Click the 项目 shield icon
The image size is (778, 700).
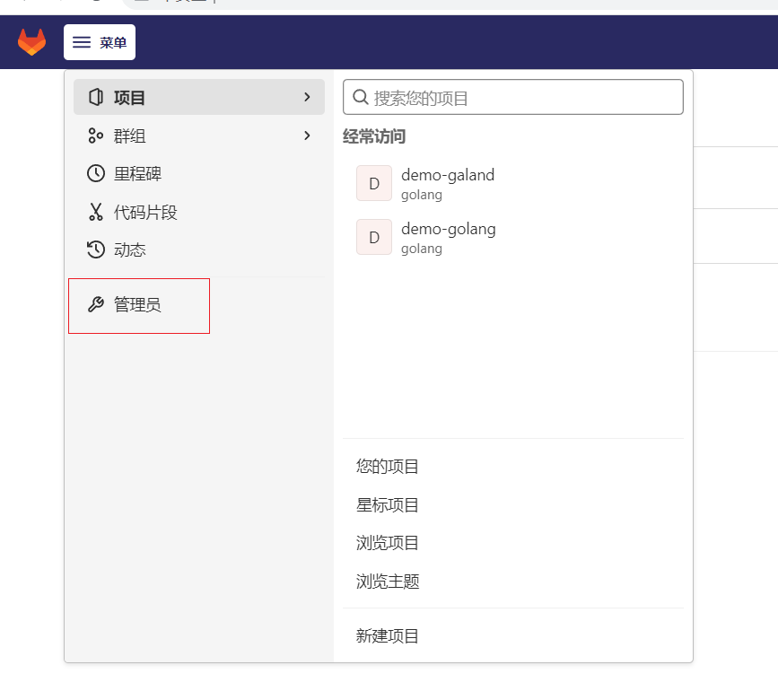[x=96, y=97]
